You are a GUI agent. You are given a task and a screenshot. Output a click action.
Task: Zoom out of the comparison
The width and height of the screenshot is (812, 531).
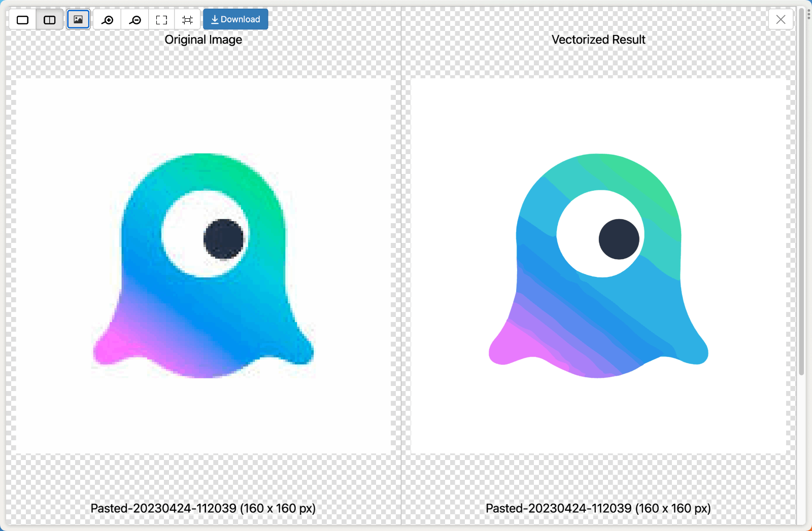click(x=135, y=19)
